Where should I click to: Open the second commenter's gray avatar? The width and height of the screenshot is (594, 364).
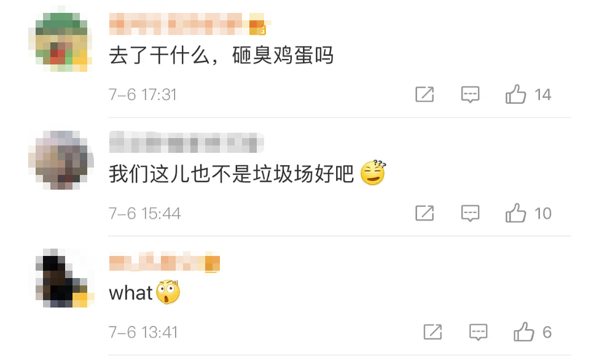tap(61, 160)
